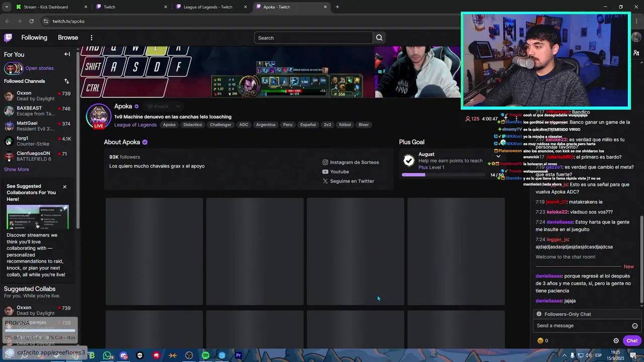Open followed channel BAXBEAST
This screenshot has height=362, width=644.
38,111
